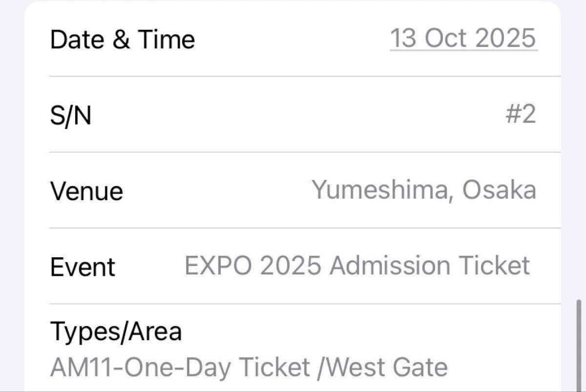Click the Venue label
This screenshot has width=586, height=392.
click(86, 191)
